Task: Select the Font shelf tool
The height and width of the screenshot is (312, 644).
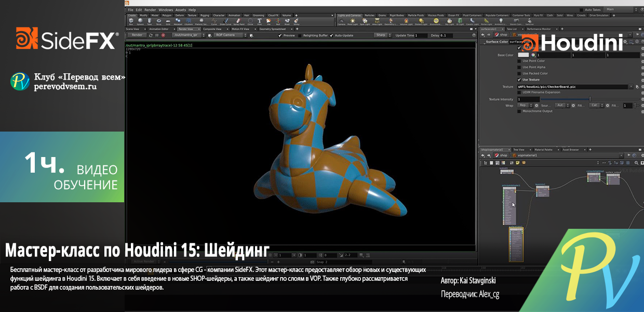Action: point(260,21)
